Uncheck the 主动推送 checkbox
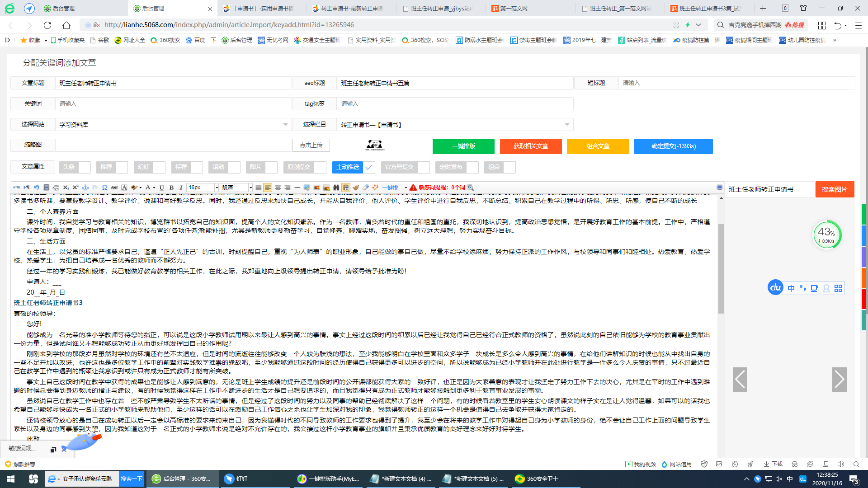Screen dimensions: 868x488 369,167
